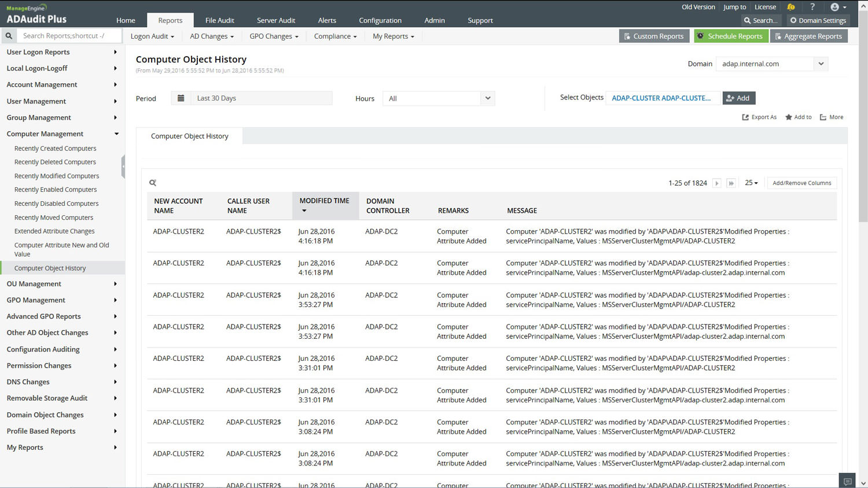Change rows per page from 25
The height and width of the screenshot is (488, 868).
pos(751,183)
